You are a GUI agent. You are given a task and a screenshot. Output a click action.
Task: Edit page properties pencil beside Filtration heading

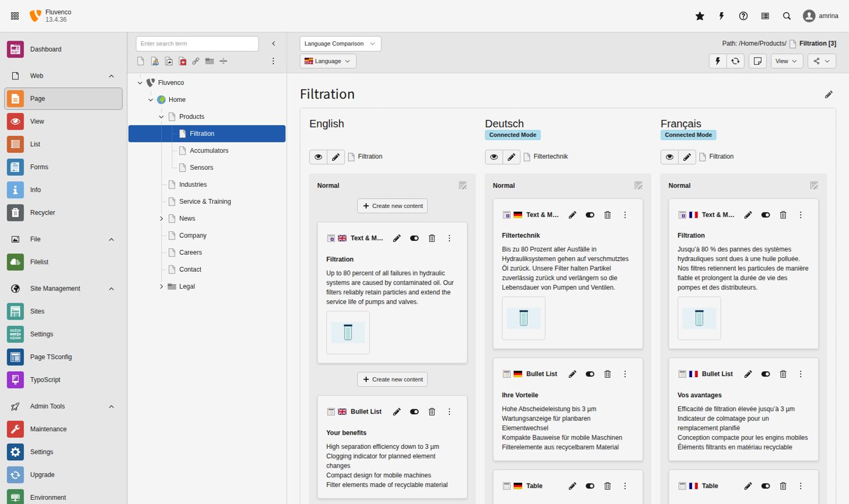pyautogui.click(x=829, y=94)
